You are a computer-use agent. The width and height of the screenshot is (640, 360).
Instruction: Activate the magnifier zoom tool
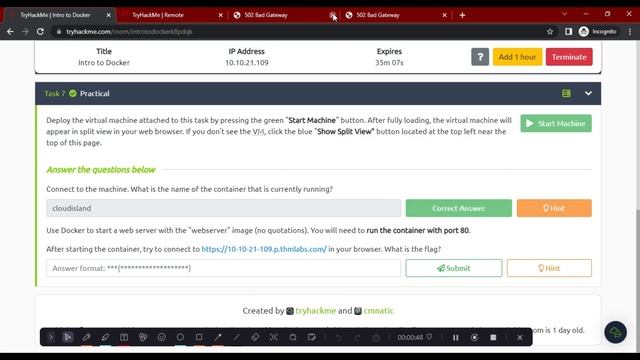tap(293, 337)
